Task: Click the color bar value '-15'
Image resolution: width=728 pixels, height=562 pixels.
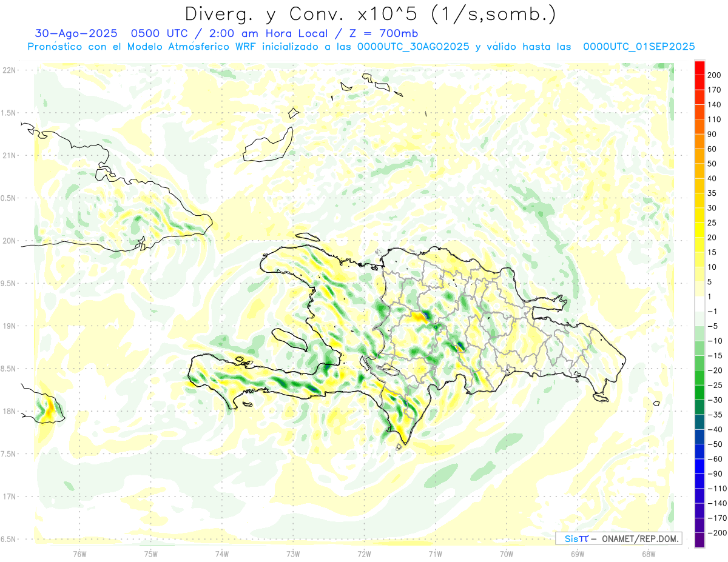Action: pyautogui.click(x=715, y=355)
